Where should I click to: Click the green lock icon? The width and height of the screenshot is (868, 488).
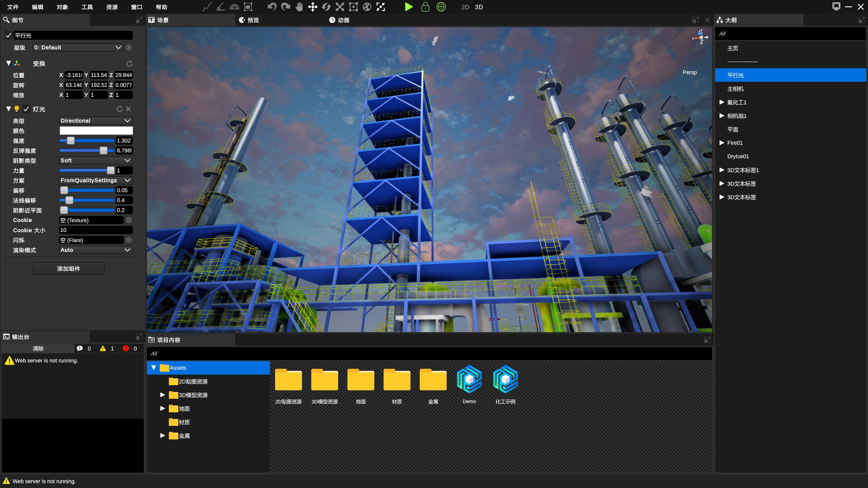pyautogui.click(x=425, y=7)
